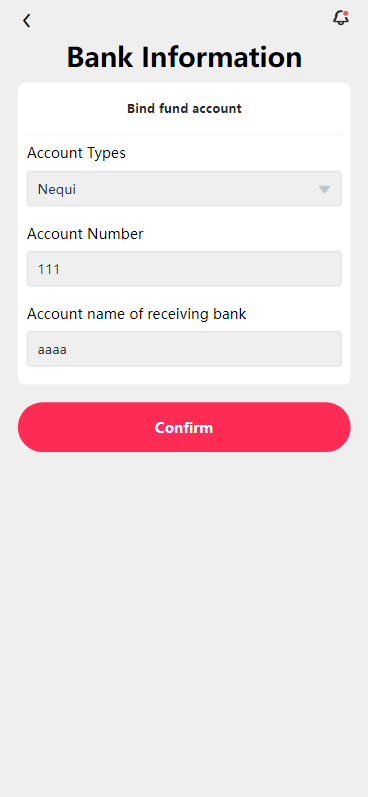
Task: Open notifications via the bell icon
Action: (x=341, y=18)
